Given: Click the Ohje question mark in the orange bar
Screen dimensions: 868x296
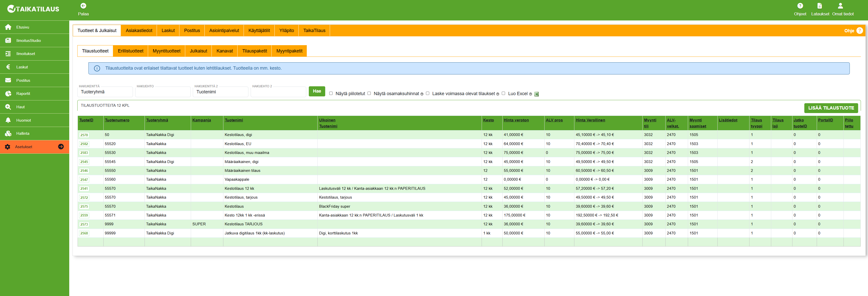Looking at the screenshot, I should coord(860,31).
